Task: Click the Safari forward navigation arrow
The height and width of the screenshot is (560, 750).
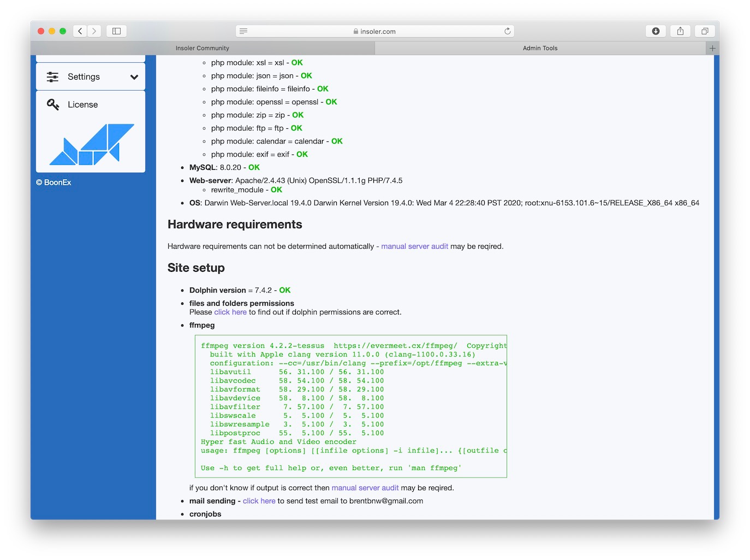Action: (94, 31)
